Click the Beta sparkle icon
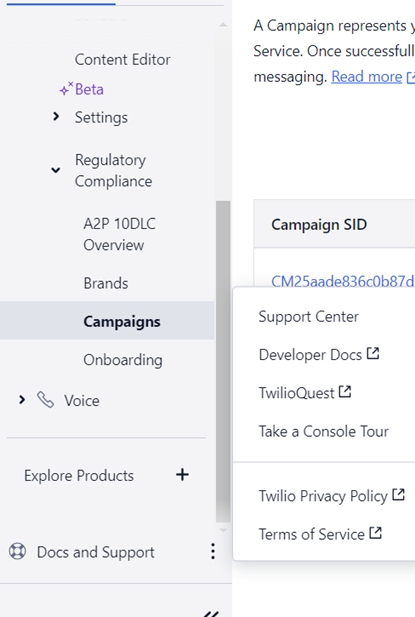The height and width of the screenshot is (617, 415). [x=66, y=89]
